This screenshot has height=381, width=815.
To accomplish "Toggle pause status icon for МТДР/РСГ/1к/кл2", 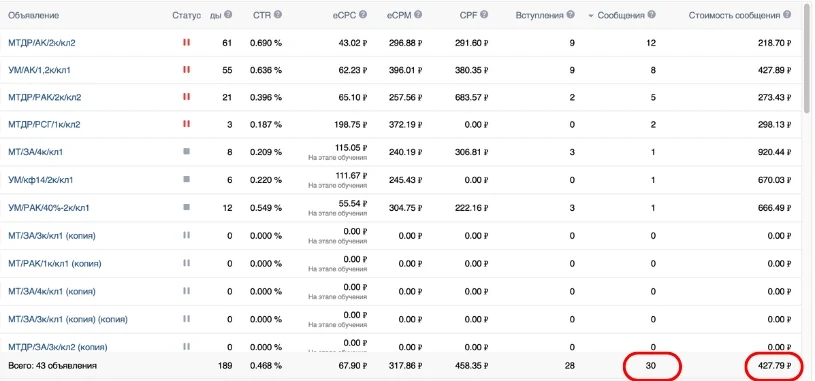I will pyautogui.click(x=186, y=124).
